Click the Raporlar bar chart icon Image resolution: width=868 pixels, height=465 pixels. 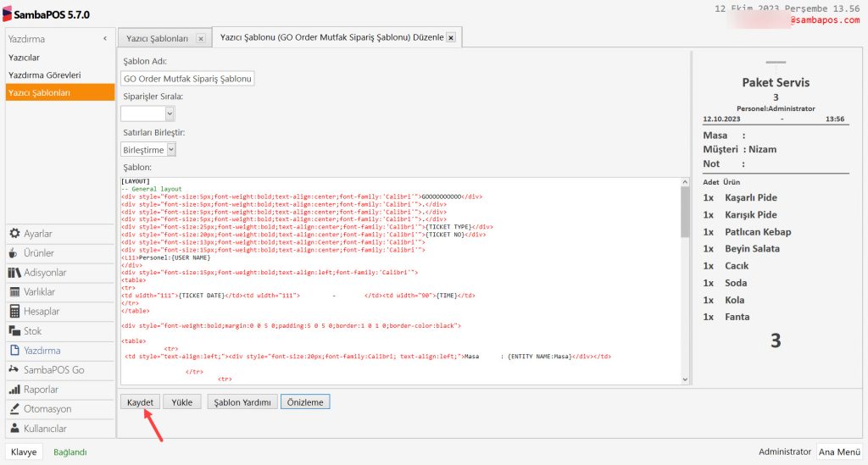coord(14,390)
